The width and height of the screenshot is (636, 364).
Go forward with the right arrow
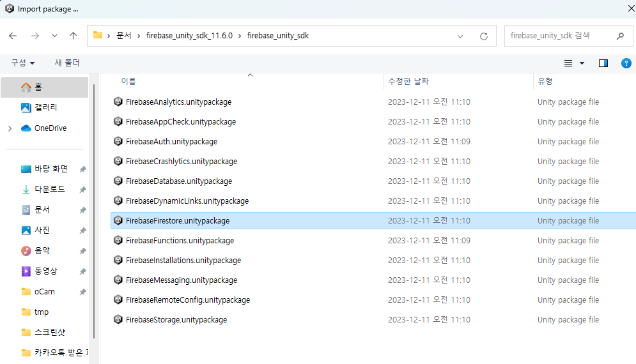[35, 36]
